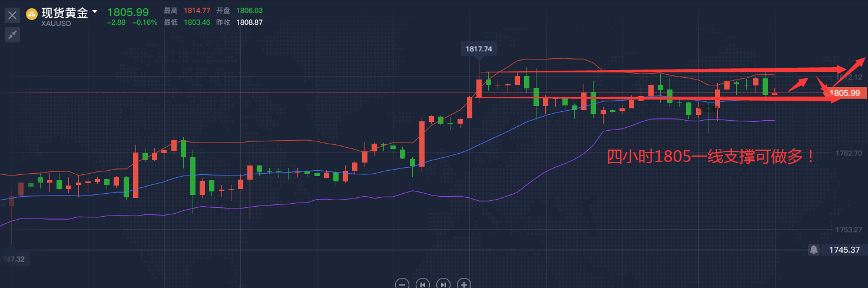Click the collapse fullscreen arrows icon
This screenshot has width=868, height=288.
(x=12, y=35)
